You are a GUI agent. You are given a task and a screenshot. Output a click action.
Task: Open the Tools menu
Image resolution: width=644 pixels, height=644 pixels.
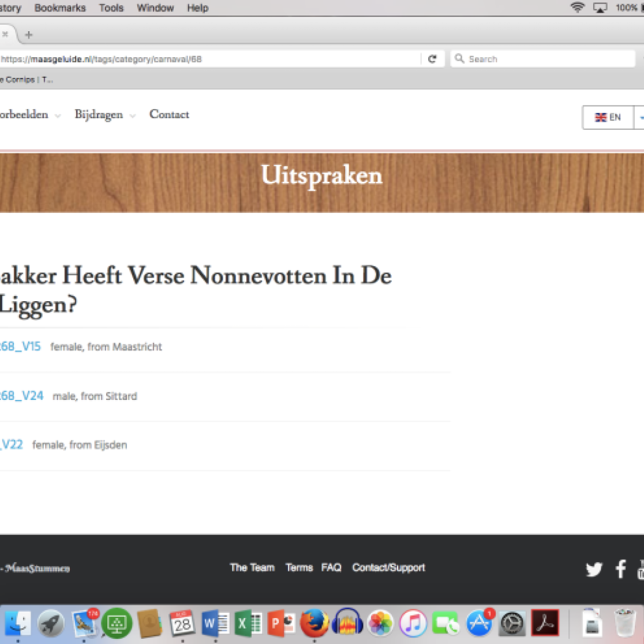click(111, 8)
